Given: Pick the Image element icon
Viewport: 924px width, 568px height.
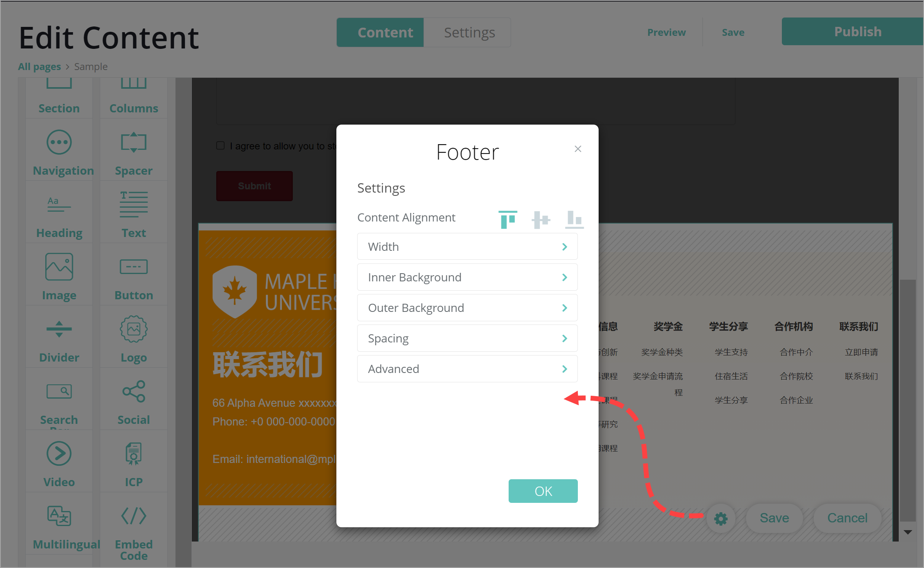Looking at the screenshot, I should [x=59, y=267].
